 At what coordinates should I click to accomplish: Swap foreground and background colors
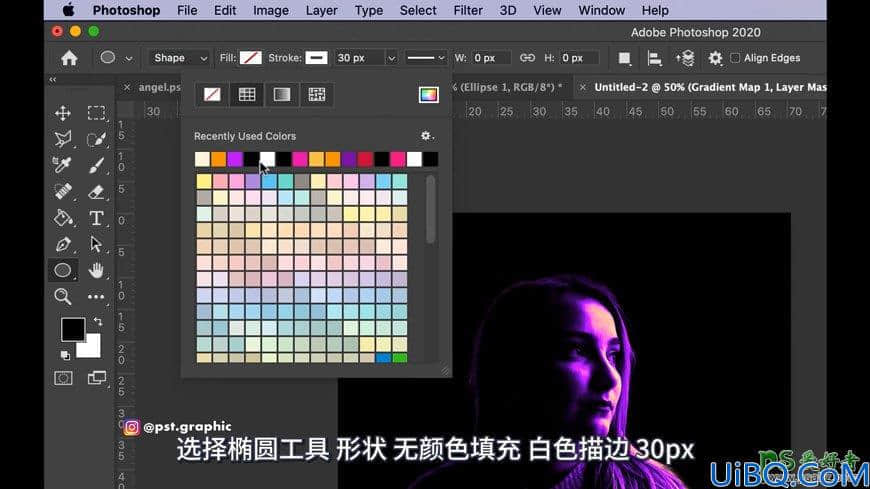tap(98, 321)
